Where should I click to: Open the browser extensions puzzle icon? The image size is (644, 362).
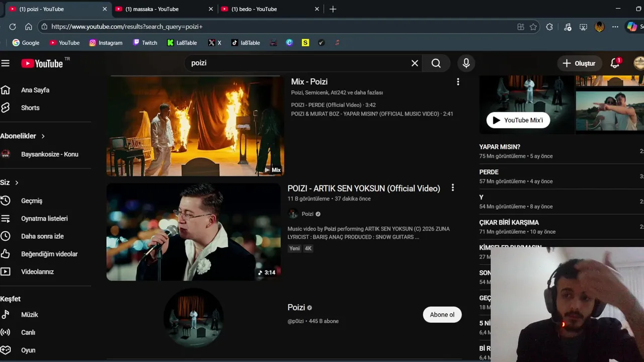tap(549, 27)
